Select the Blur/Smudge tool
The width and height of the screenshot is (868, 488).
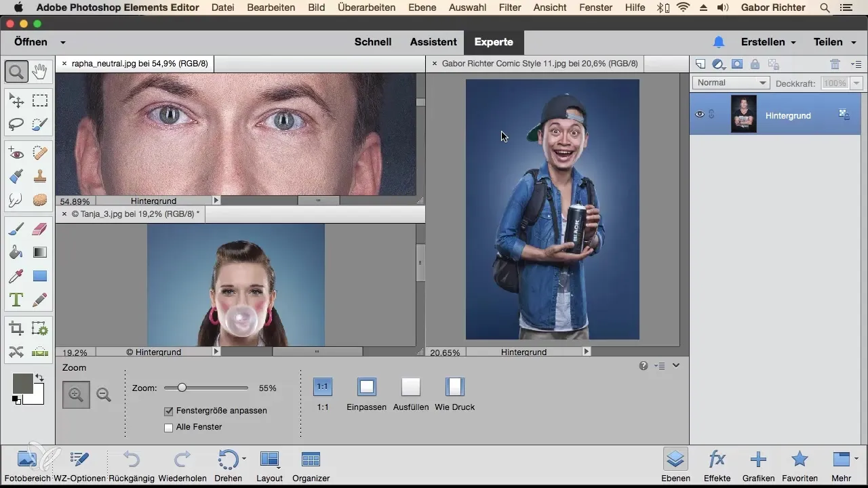click(16, 200)
